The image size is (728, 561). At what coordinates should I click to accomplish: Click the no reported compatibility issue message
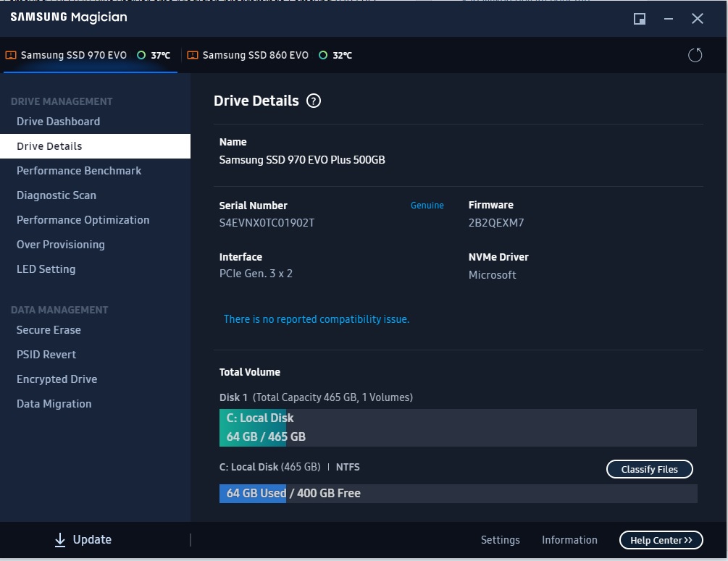(x=316, y=319)
